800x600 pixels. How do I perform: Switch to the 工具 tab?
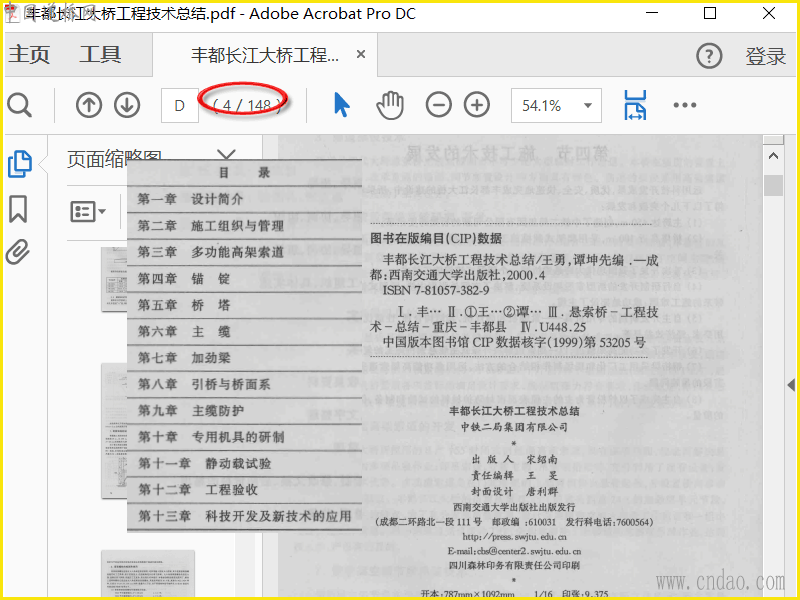tap(100, 54)
